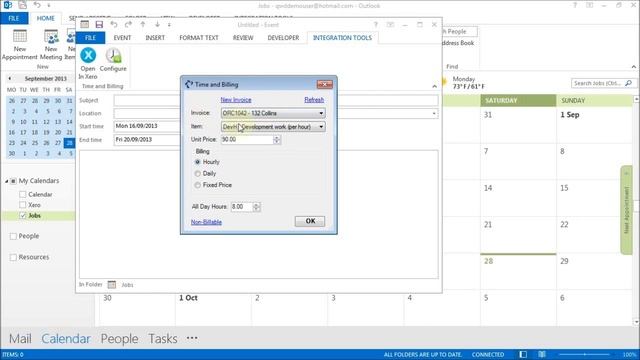Click the save icon in Event window

point(99,24)
